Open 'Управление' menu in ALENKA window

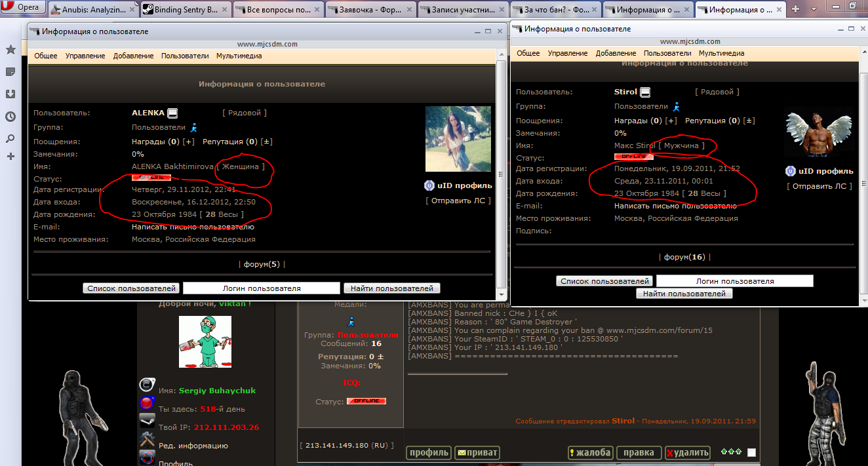coord(85,56)
